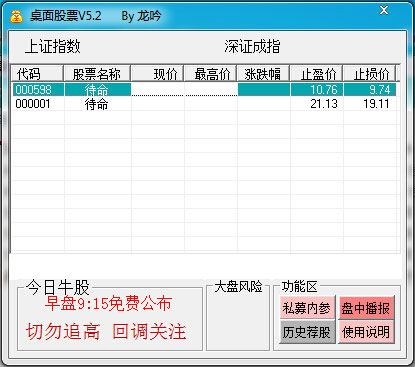Sort by the 止损价 column header
Image resolution: width=415 pixels, height=367 pixels.
369,74
